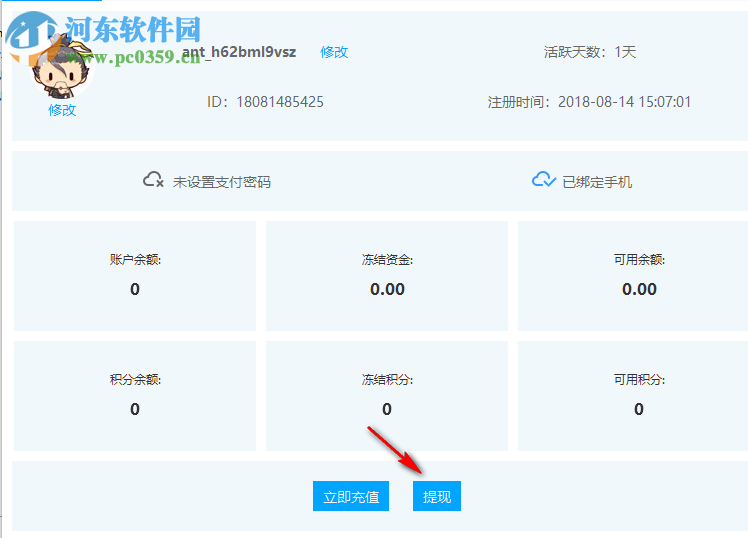Click the 账户余额 label

coord(135,259)
